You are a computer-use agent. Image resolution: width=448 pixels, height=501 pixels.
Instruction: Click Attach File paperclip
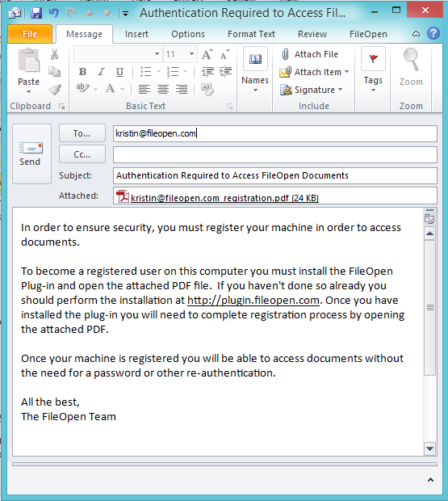point(309,54)
